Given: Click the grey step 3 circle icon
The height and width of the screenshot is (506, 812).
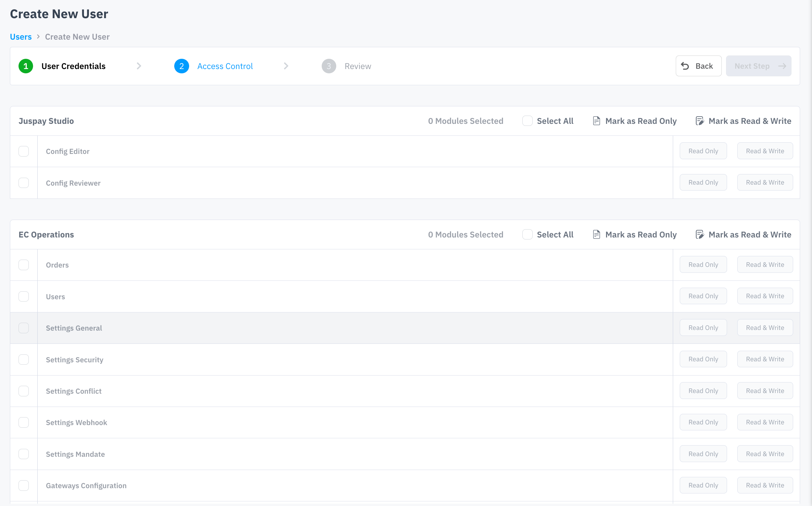Looking at the screenshot, I should [329, 66].
